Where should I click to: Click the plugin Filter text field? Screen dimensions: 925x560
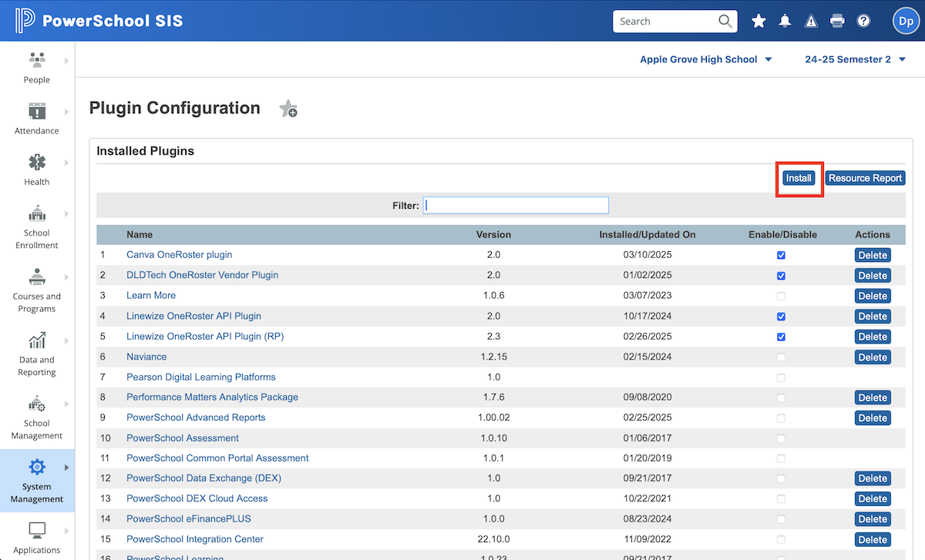516,205
